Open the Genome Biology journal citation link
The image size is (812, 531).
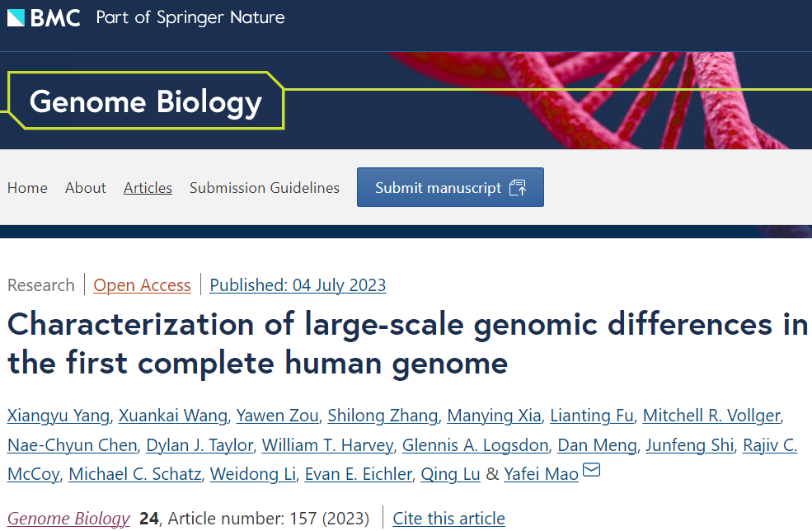(x=68, y=519)
